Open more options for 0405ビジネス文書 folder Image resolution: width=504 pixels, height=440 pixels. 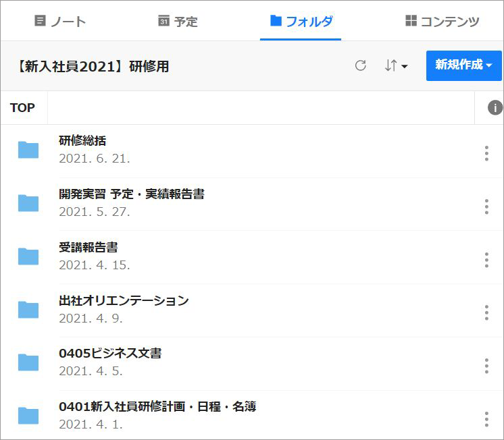click(486, 366)
